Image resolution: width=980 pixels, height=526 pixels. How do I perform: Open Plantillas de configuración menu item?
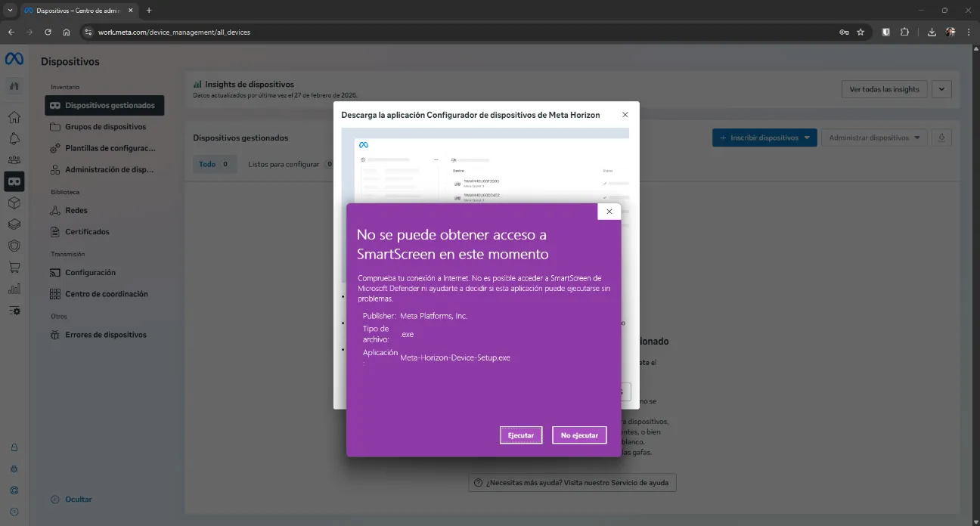[x=104, y=148]
